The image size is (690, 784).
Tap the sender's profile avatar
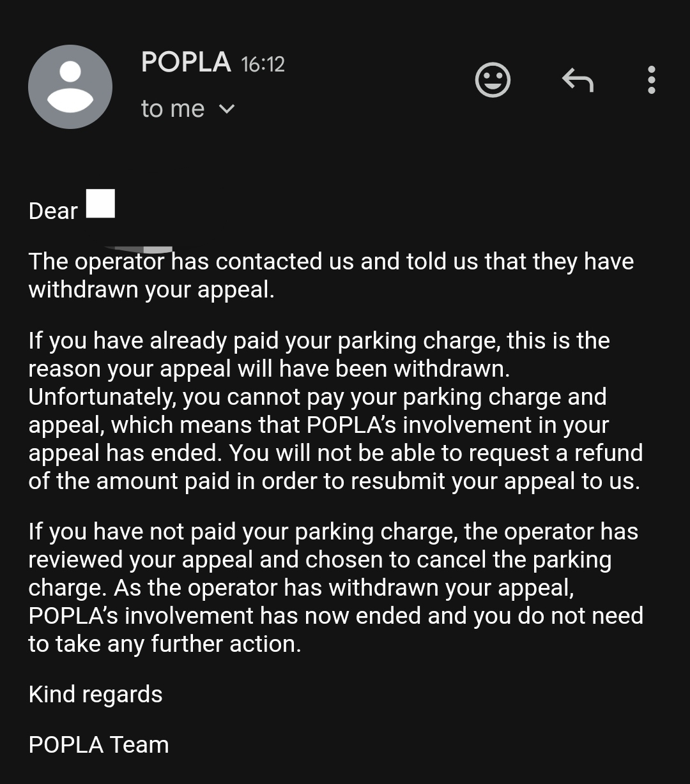pos(70,87)
